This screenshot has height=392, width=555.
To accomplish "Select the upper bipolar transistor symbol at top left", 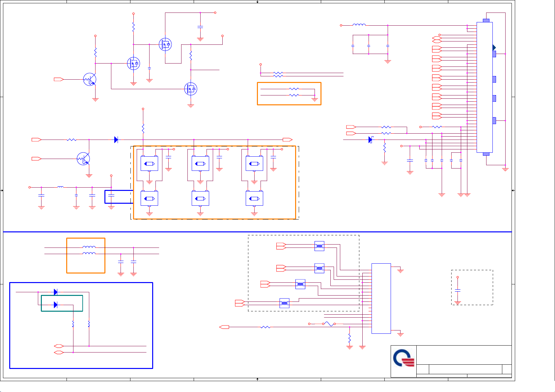I will (x=90, y=79).
